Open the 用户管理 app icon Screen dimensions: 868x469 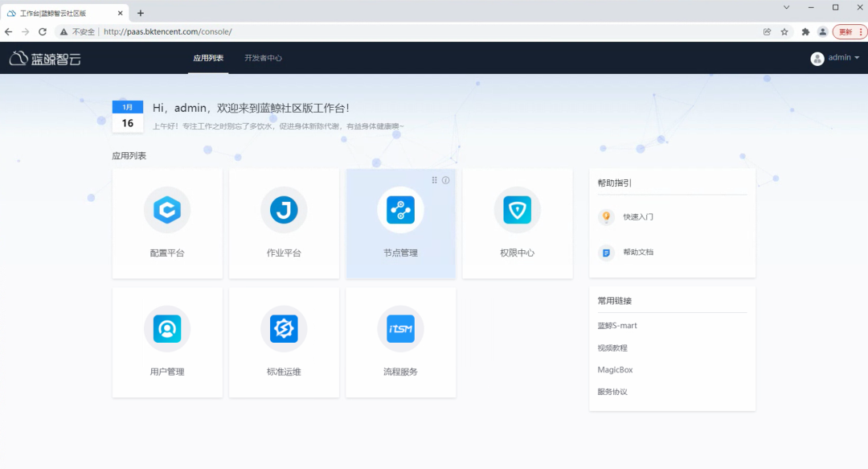point(167,329)
